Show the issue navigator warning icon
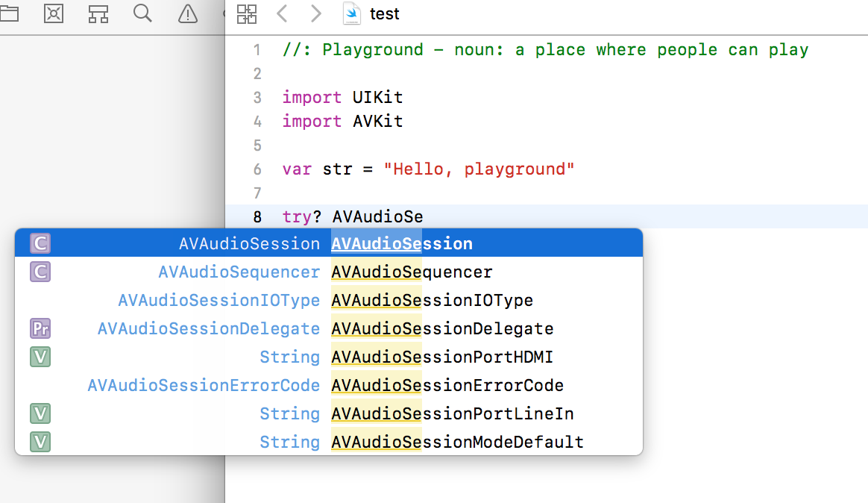868x503 pixels. tap(188, 13)
